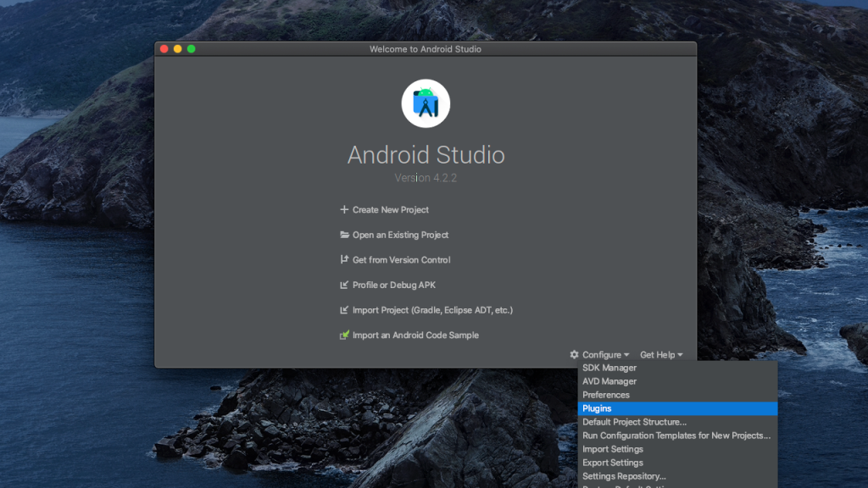Click the Version 4.2.2 text
868x488 pixels.
pyautogui.click(x=426, y=178)
